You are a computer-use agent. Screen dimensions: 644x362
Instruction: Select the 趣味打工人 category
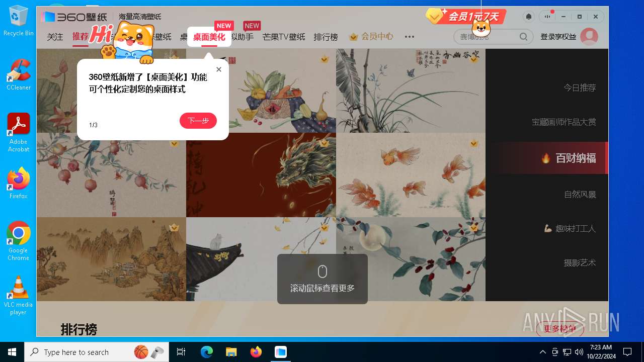click(x=570, y=228)
